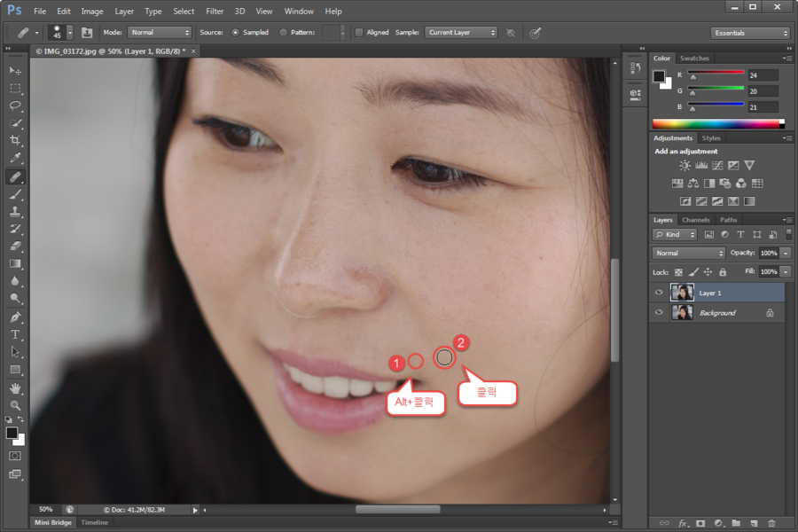Switch to the Styles tab

click(711, 138)
